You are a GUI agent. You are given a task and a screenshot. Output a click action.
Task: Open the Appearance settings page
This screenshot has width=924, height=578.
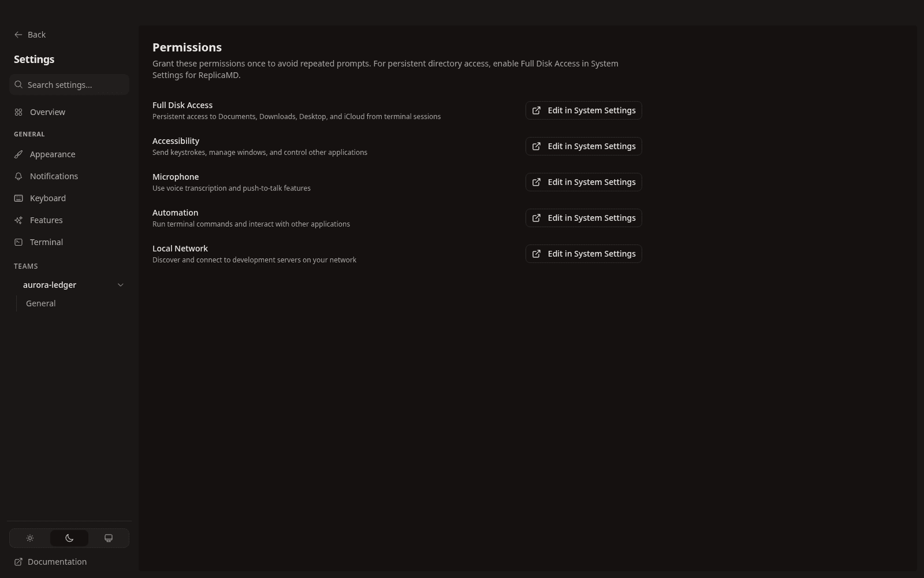click(69, 154)
